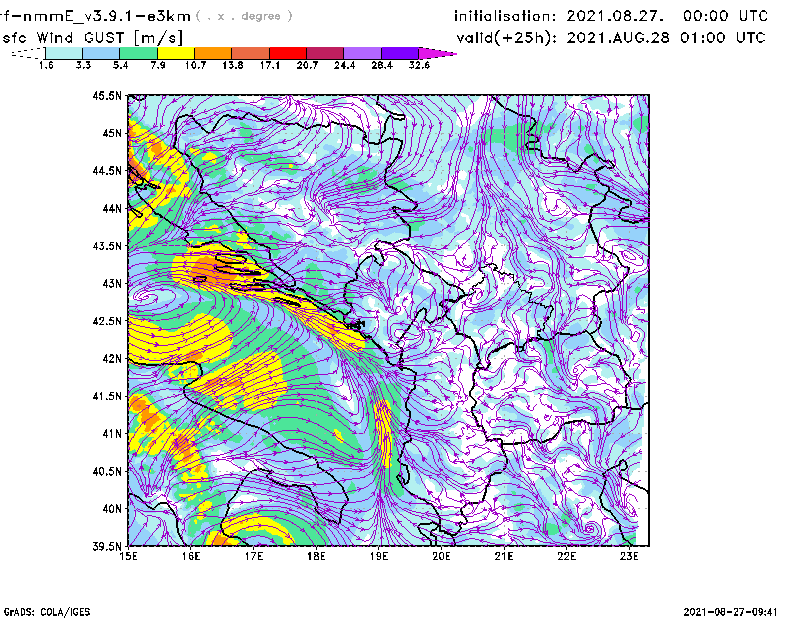This screenshot has height=618, width=800.
Task: Click the 44.5N latitude label
Action: (107, 170)
